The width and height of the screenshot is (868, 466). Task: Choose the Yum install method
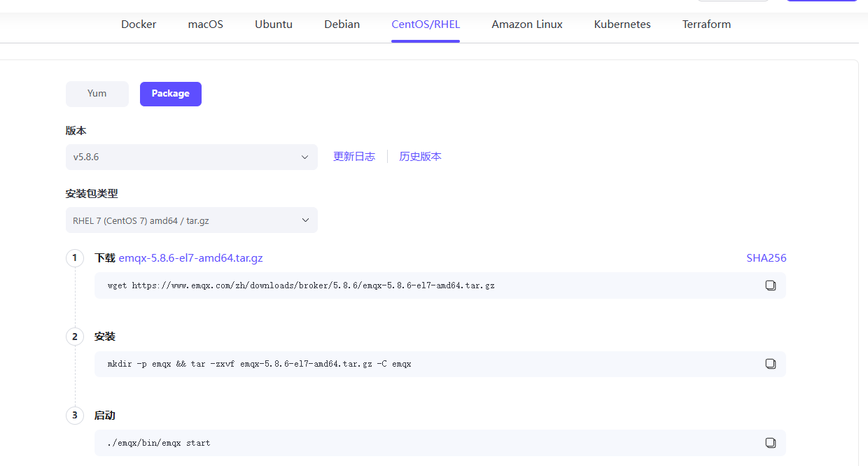(97, 94)
